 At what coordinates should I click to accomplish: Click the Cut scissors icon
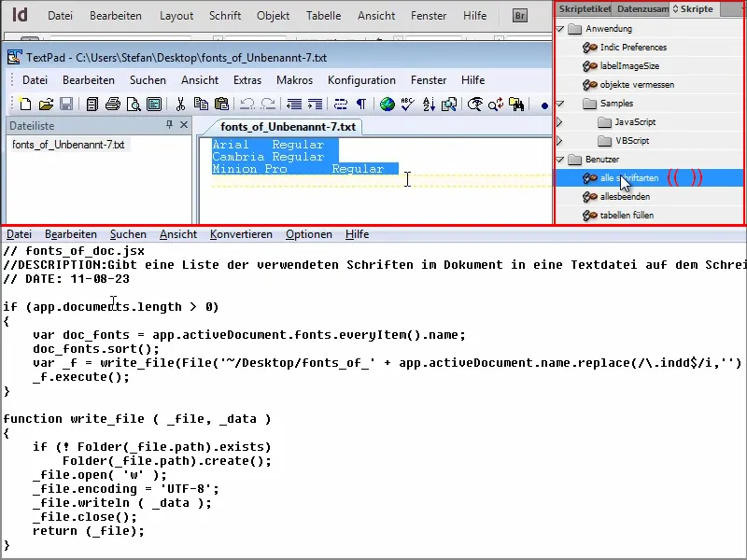click(x=180, y=104)
